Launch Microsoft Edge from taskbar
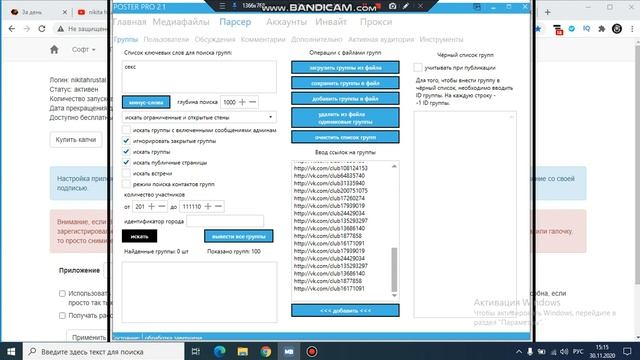This screenshot has width=640, height=360. (220, 351)
